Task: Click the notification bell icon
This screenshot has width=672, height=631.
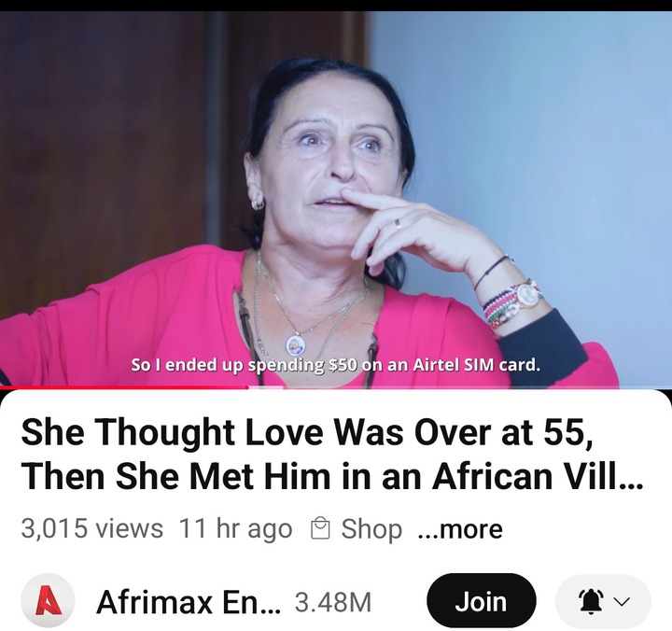Action: tap(591, 602)
